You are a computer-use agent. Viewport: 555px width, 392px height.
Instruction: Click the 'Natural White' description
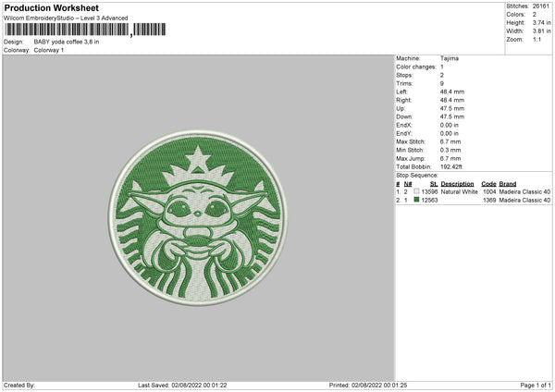coord(460,191)
